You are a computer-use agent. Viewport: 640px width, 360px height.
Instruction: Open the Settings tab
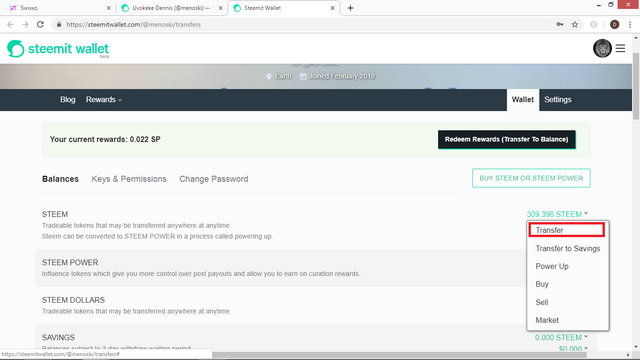(558, 100)
